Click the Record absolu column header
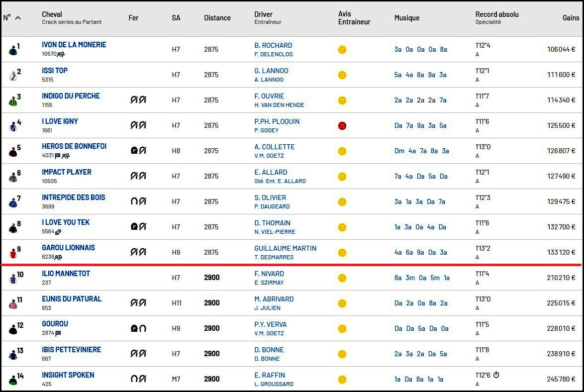This screenshot has width=584, height=392. (496, 14)
